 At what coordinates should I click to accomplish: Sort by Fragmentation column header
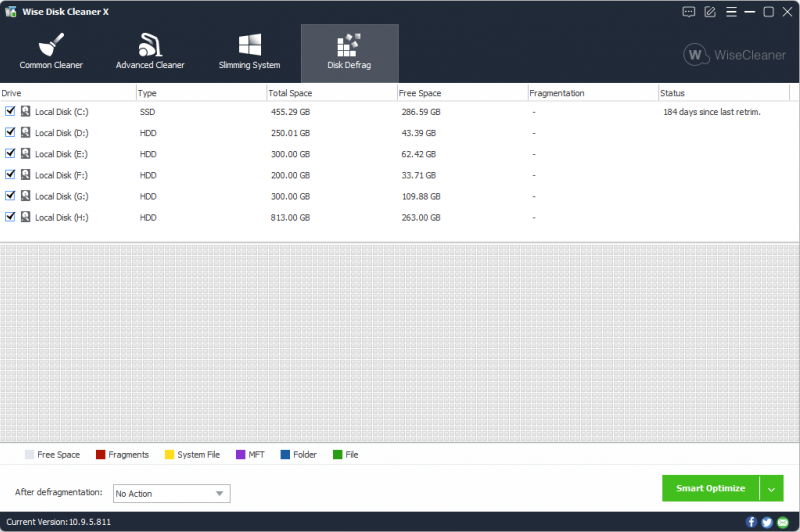[593, 93]
